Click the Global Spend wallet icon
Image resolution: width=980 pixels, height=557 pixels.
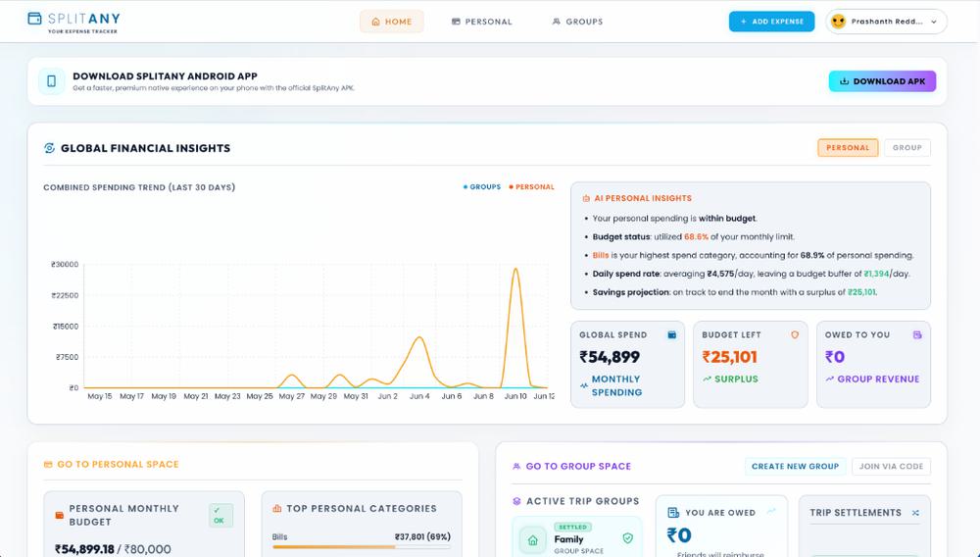coord(672,335)
